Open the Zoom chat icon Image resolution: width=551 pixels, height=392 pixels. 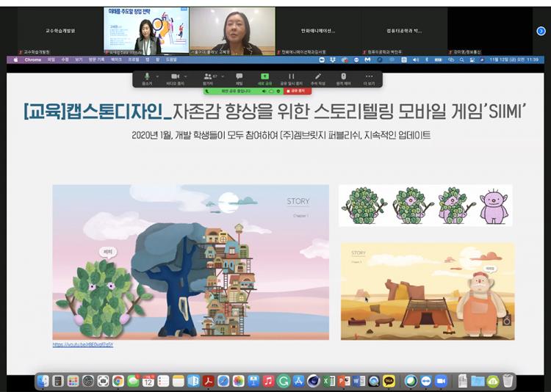click(239, 76)
